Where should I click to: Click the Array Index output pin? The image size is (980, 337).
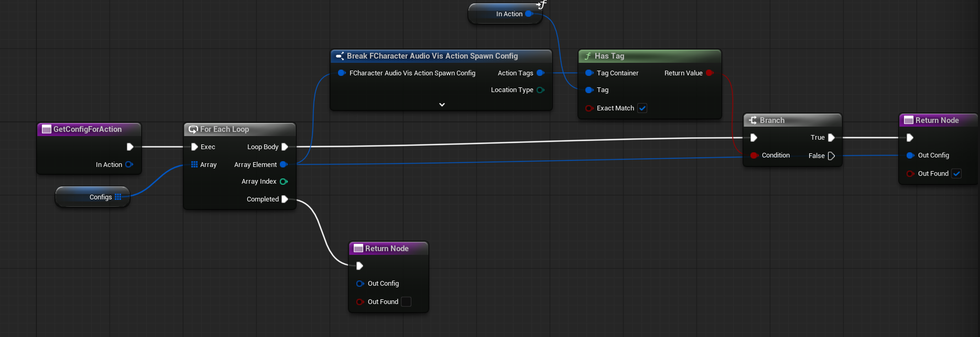[x=284, y=182]
